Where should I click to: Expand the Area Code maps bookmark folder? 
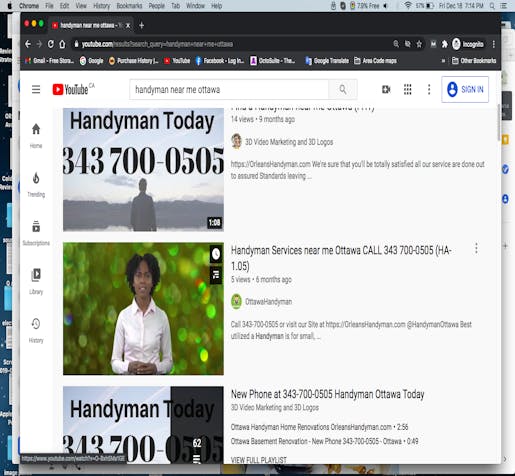pyautogui.click(x=375, y=61)
